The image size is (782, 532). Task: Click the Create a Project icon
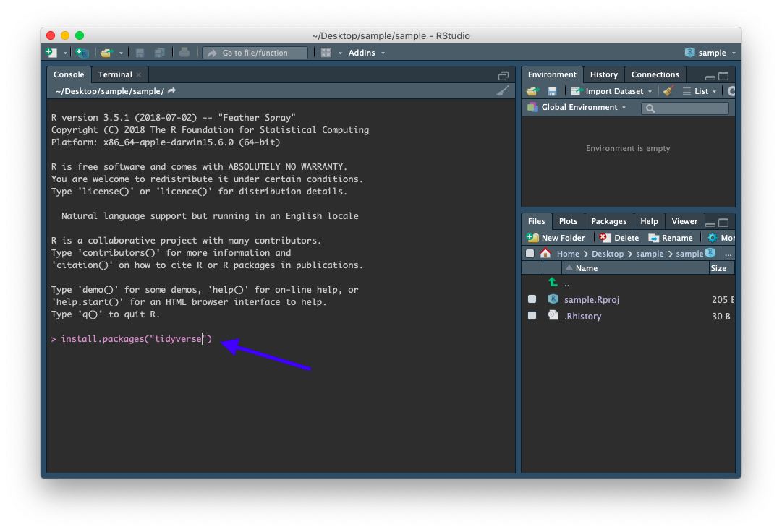point(82,53)
